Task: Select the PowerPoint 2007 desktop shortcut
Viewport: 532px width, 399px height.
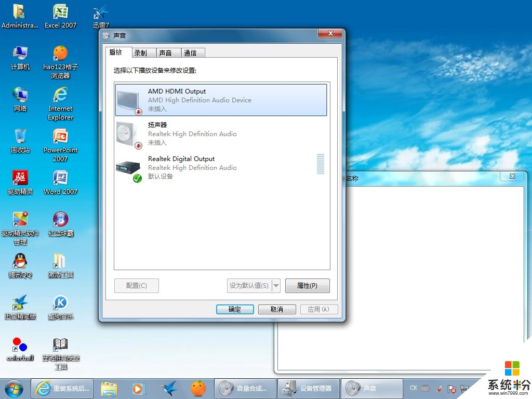Action: click(60, 145)
